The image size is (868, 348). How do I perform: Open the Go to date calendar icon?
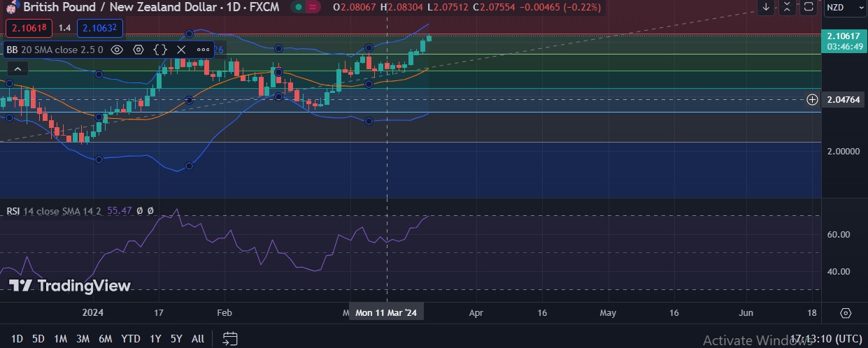(229, 339)
